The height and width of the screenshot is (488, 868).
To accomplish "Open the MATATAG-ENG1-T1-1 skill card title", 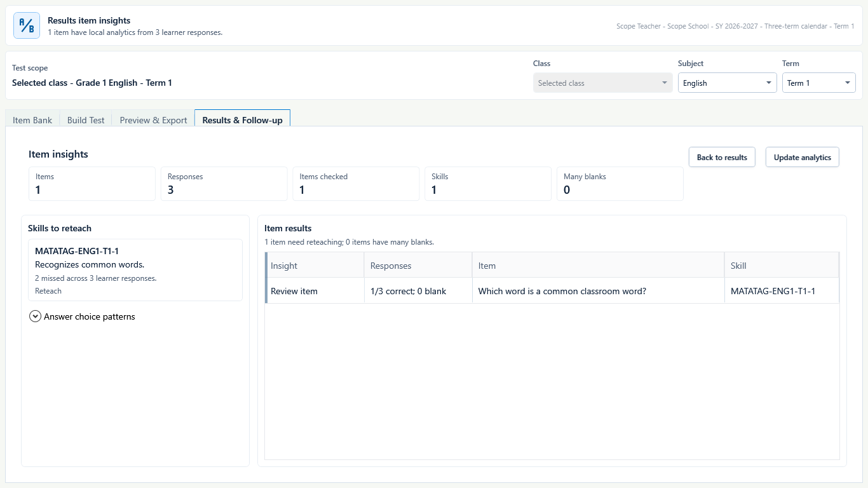I will (77, 251).
